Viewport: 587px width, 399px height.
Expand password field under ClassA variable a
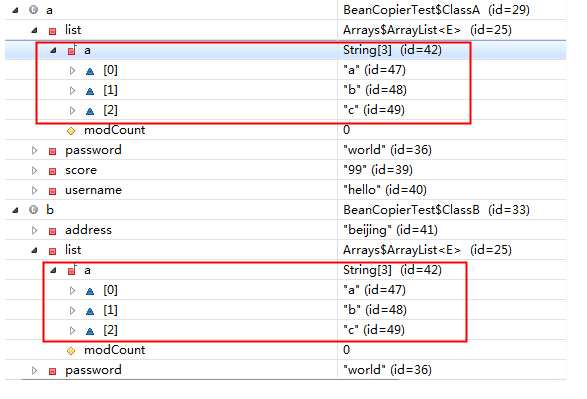(34, 150)
